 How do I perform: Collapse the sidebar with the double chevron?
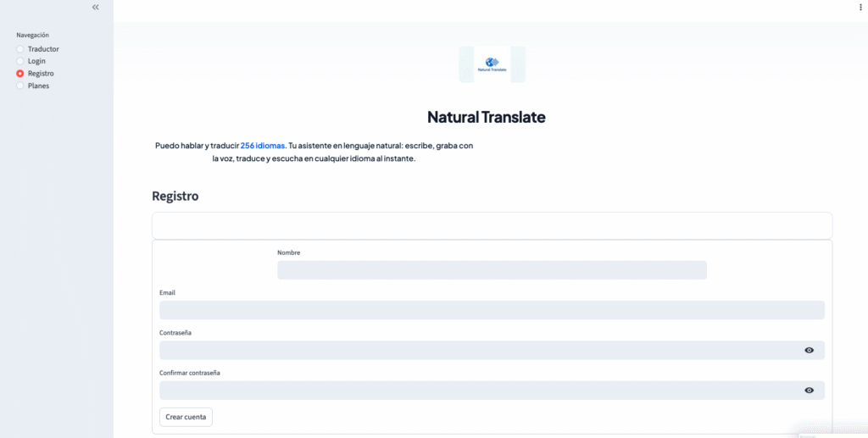pos(96,7)
